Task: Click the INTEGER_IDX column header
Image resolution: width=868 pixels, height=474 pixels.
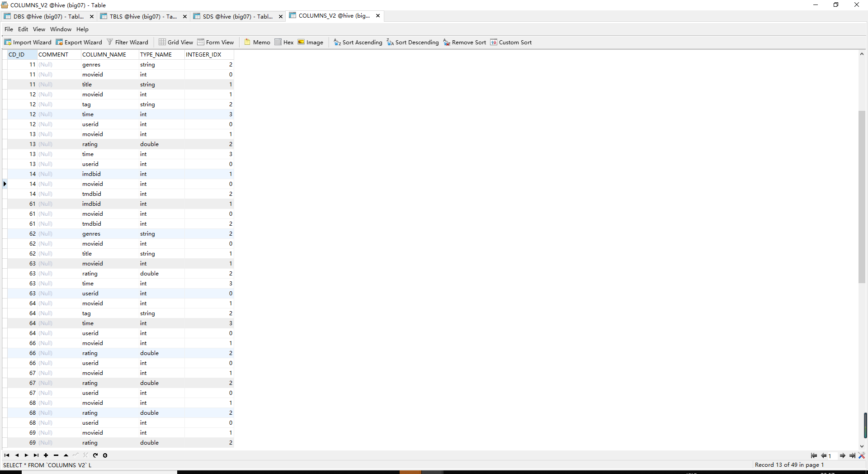Action: (x=209, y=54)
